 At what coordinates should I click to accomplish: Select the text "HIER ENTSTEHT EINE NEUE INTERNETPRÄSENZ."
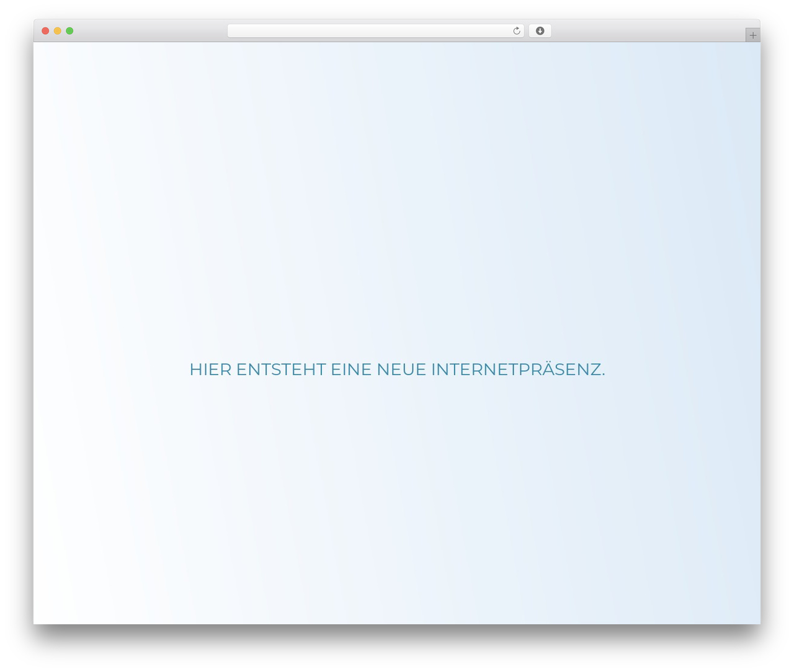[397, 369]
